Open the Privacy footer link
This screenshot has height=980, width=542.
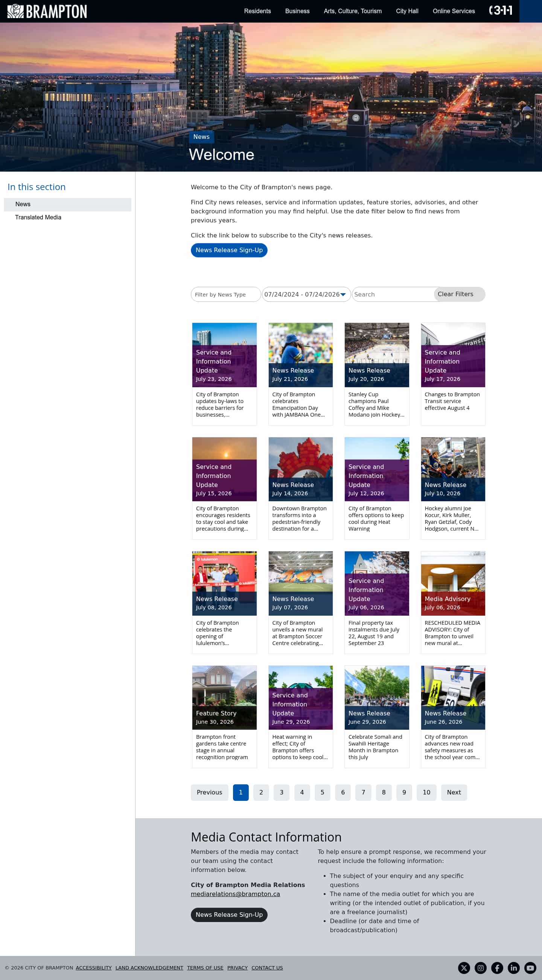coord(238,968)
